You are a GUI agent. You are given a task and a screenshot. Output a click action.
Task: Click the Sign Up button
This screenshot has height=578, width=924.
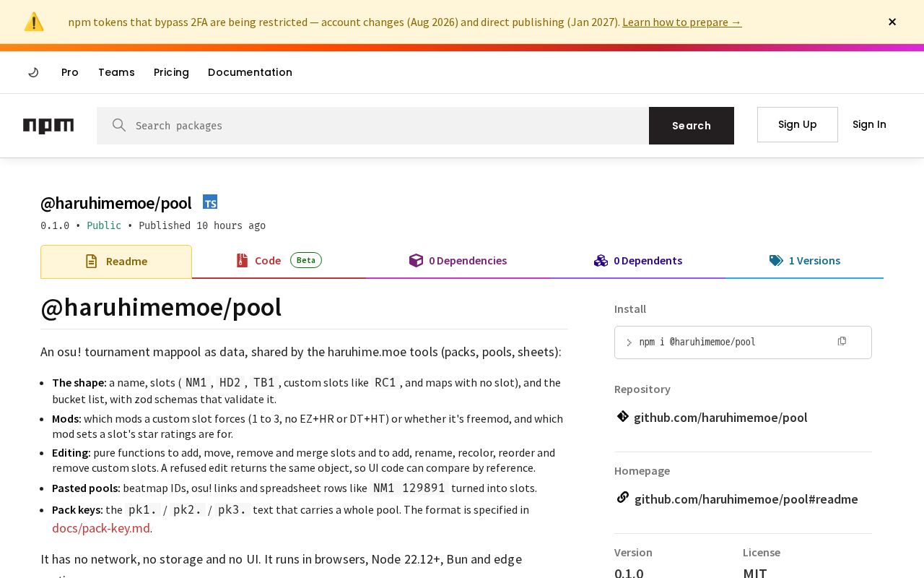pyautogui.click(x=798, y=124)
